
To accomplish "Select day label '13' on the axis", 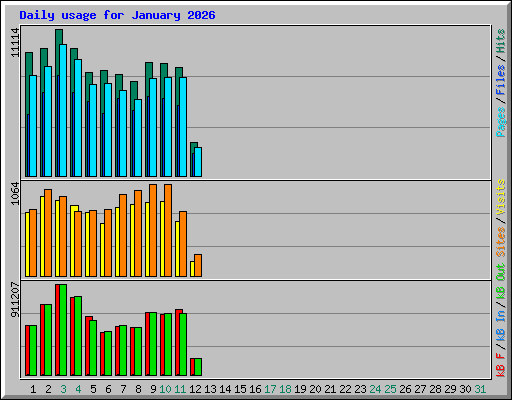I will pyautogui.click(x=210, y=389).
